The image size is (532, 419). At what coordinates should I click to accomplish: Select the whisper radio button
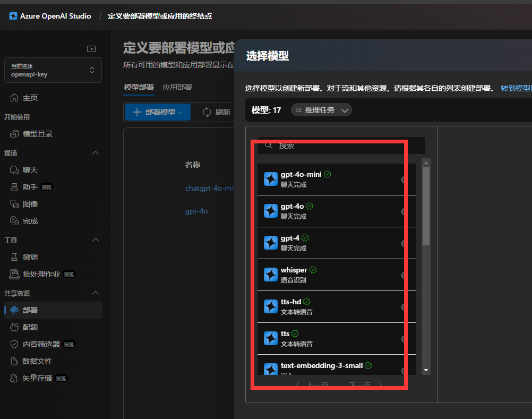coord(405,276)
